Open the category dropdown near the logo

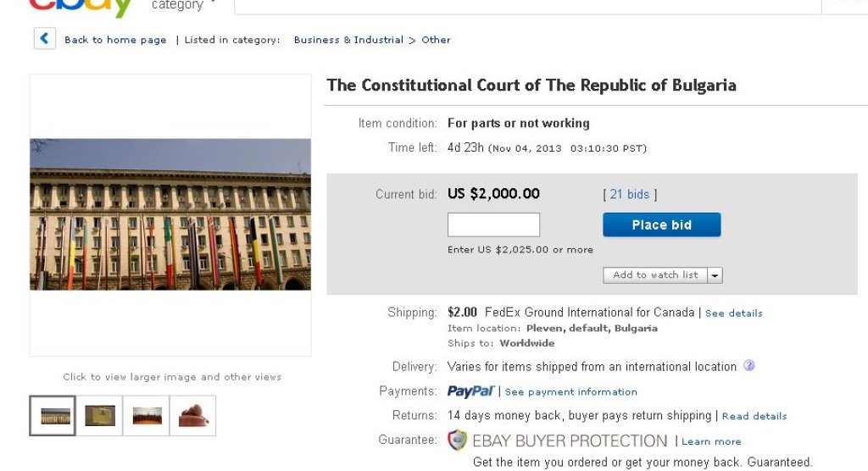[x=182, y=6]
